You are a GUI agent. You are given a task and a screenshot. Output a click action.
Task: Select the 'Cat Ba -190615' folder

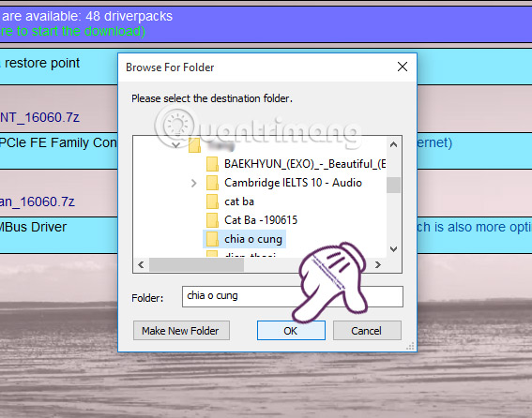[x=251, y=220]
